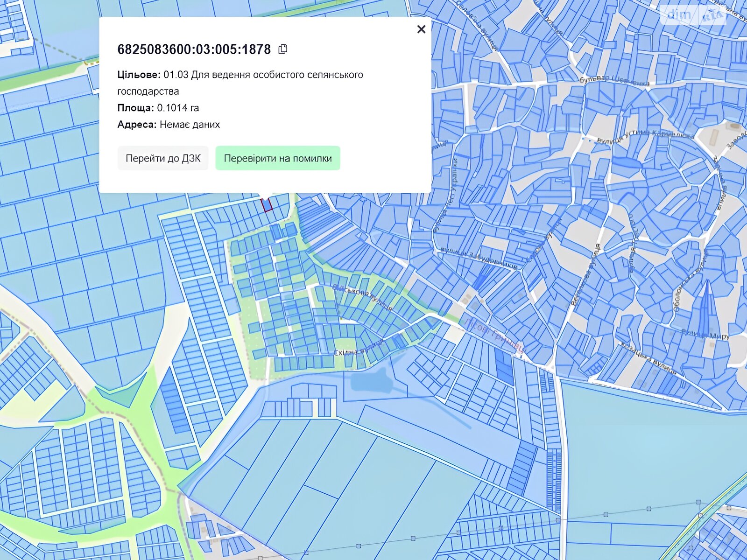Click the red-outlined highlighted parcel
This screenshot has width=747, height=560.
(x=266, y=205)
